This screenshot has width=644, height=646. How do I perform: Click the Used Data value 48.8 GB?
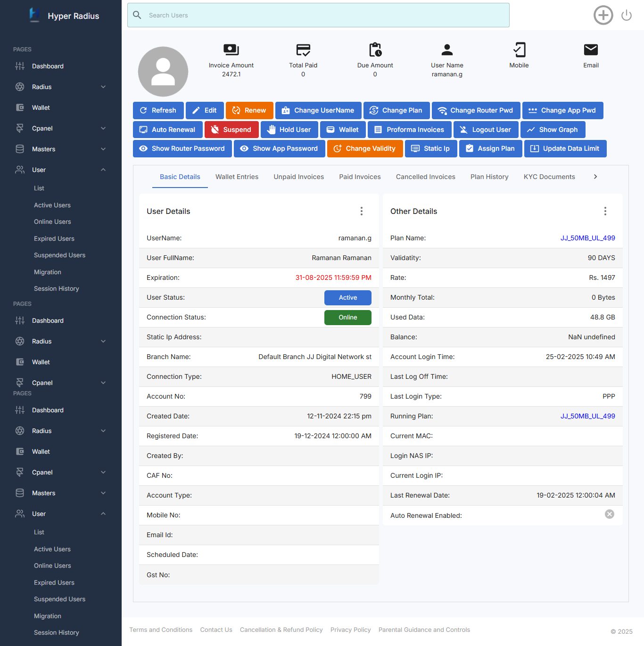coord(603,317)
